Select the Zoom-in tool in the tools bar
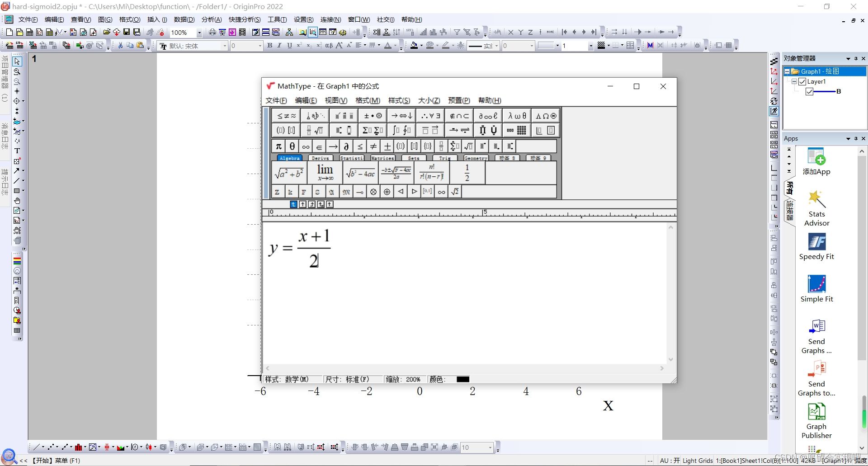The height and width of the screenshot is (466, 868). tap(17, 71)
